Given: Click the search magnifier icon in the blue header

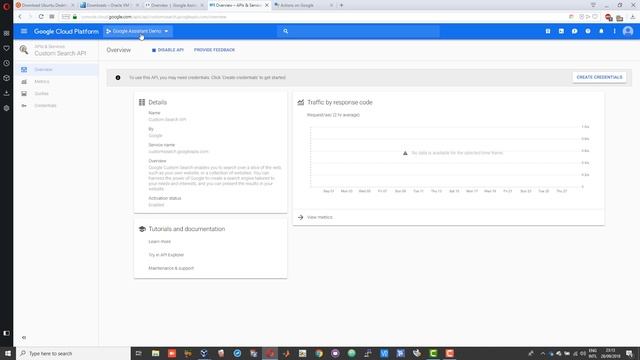Looking at the screenshot, I should tap(286, 31).
